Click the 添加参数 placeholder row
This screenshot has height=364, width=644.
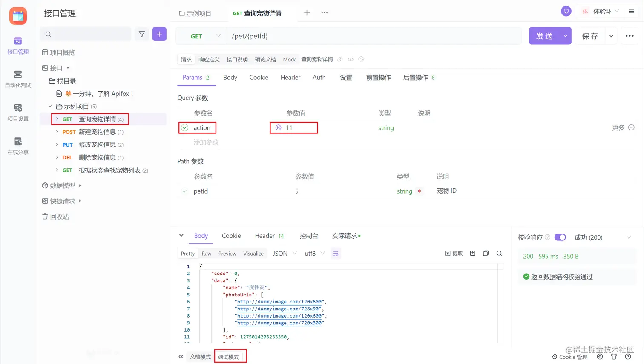(206, 142)
